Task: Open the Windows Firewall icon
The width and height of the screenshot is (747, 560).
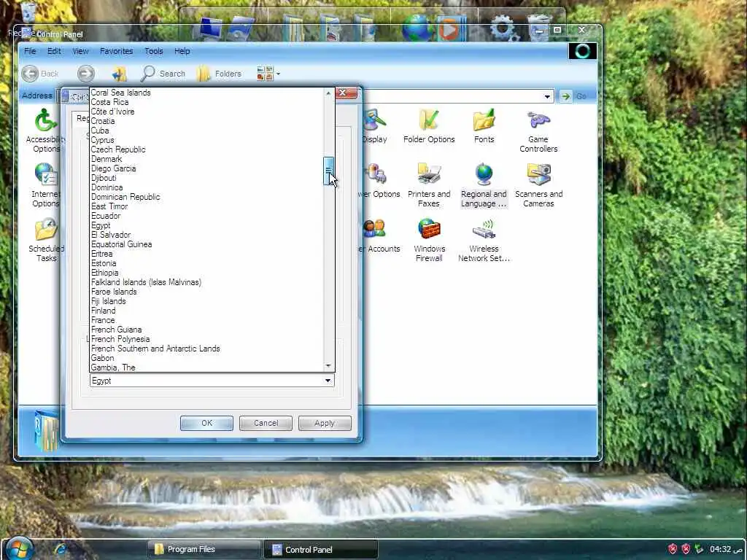Action: pyautogui.click(x=429, y=239)
